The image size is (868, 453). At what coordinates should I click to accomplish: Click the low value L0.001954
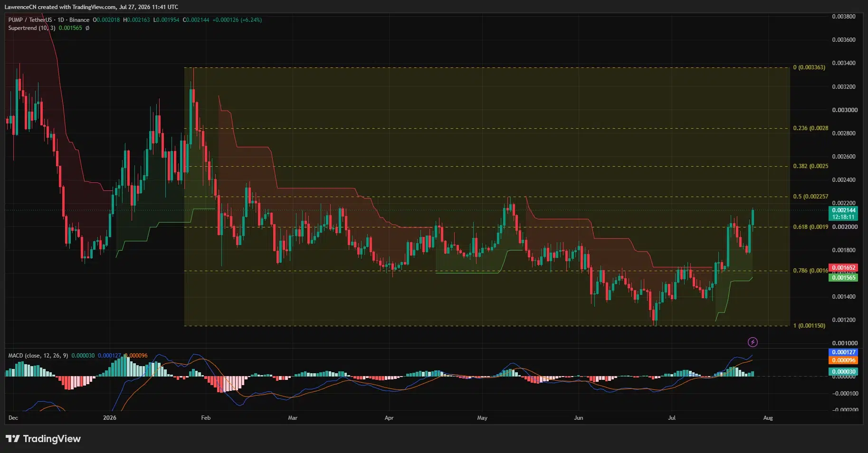click(x=166, y=20)
